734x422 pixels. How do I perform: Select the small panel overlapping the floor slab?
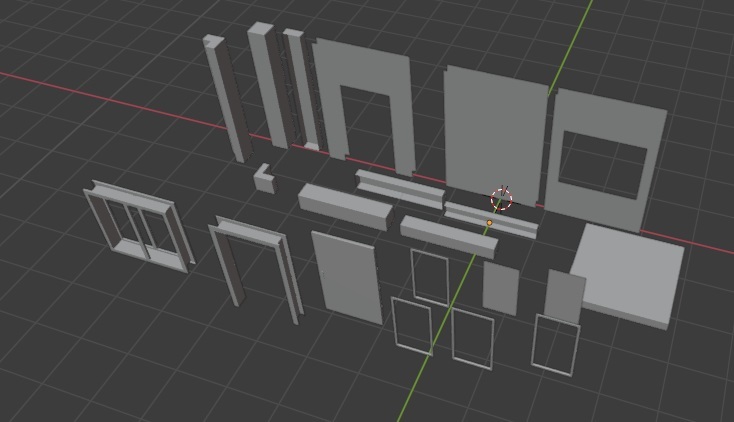point(564,296)
